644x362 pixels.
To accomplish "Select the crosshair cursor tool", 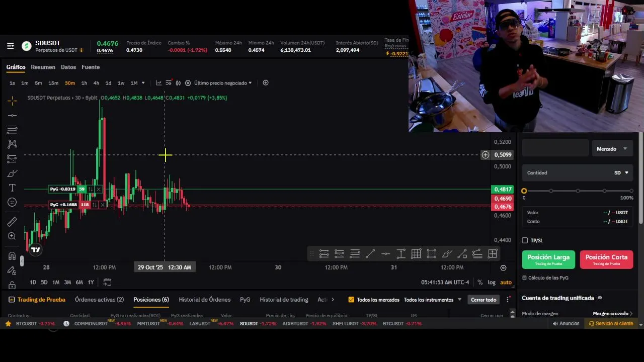I will 12,101.
